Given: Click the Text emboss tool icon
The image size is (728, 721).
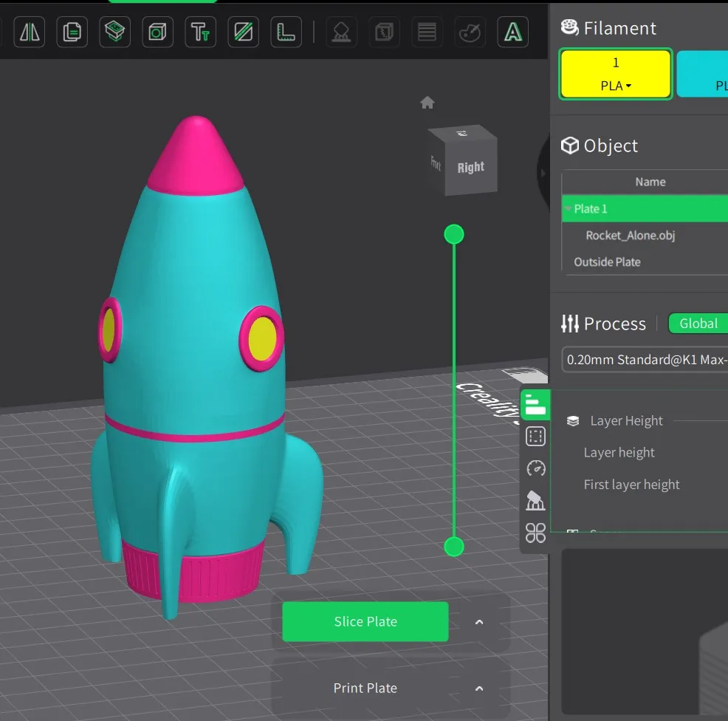Looking at the screenshot, I should tap(200, 33).
